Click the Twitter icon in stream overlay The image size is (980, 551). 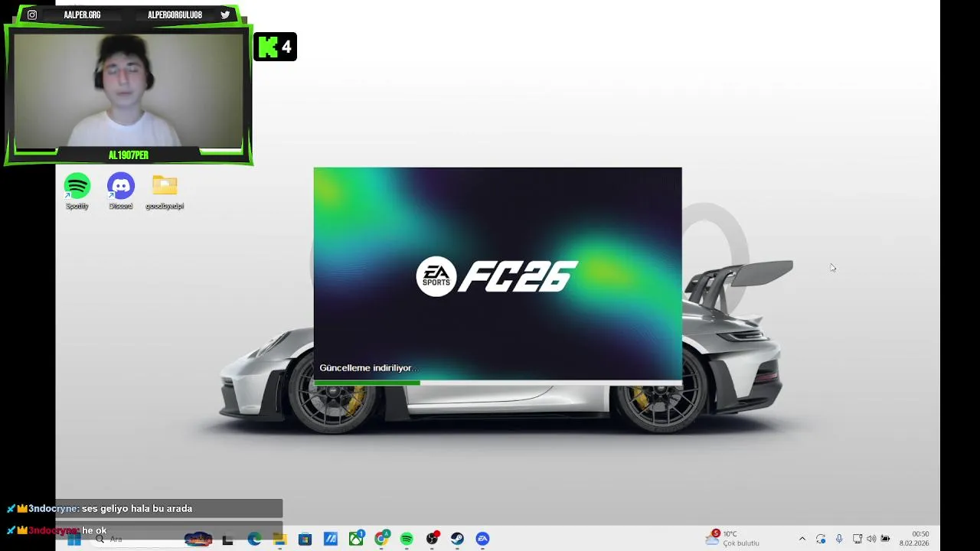point(225,15)
